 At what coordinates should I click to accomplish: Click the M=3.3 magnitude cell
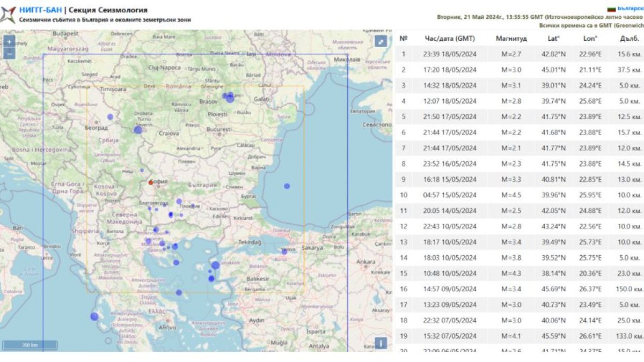511,180
